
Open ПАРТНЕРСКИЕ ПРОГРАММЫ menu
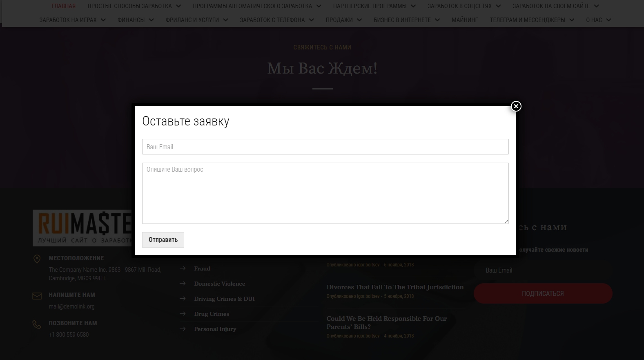point(370,6)
